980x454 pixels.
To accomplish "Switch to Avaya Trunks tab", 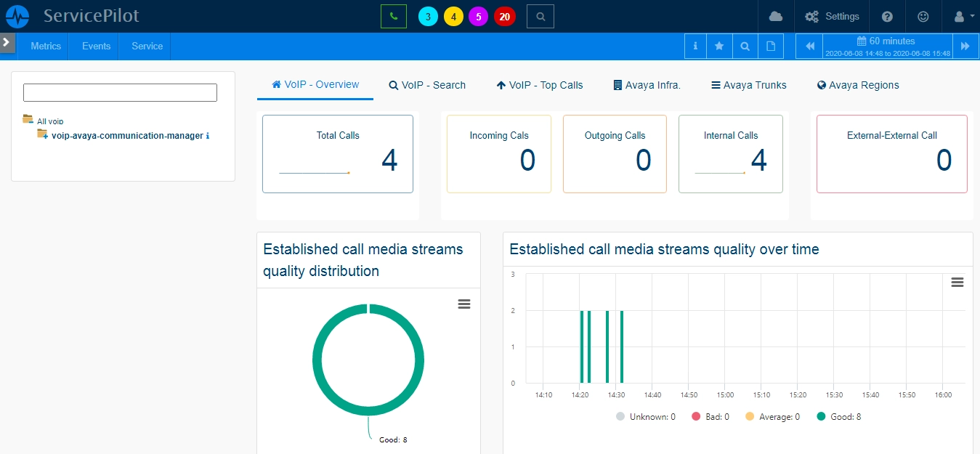I will 749,85.
